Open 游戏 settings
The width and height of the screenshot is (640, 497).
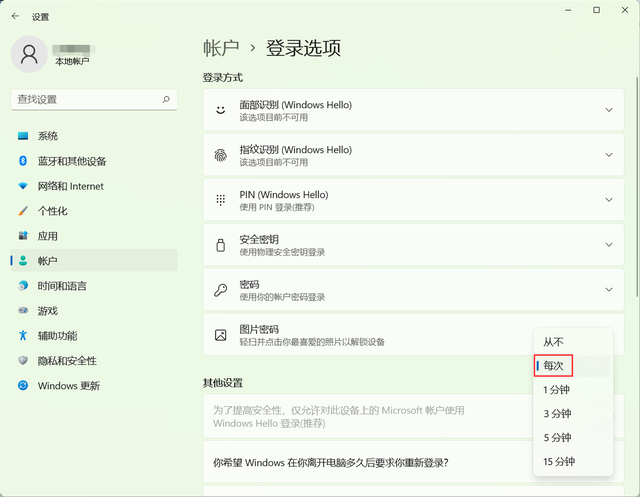tap(94, 311)
